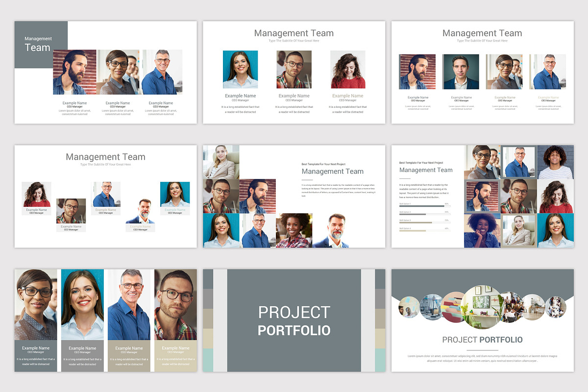Click the 'Skill Option 2' progress bar

coord(424,214)
